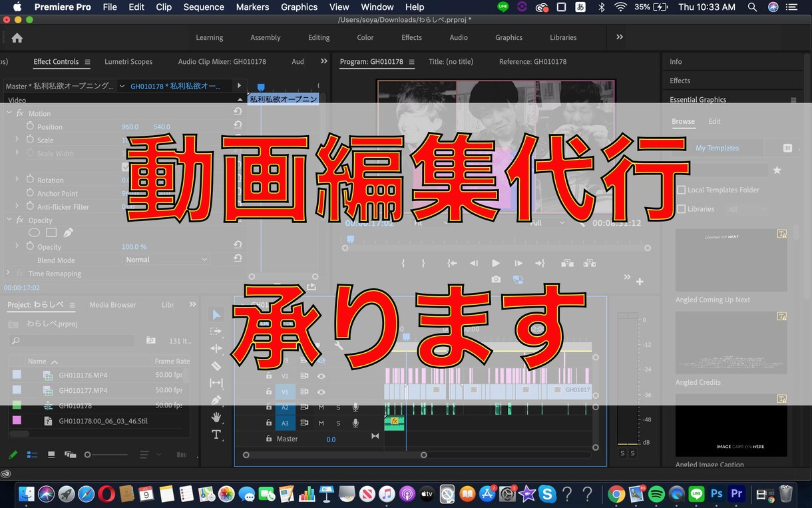The width and height of the screenshot is (812, 508).
Task: Click the Go to In point button
Action: point(452,263)
